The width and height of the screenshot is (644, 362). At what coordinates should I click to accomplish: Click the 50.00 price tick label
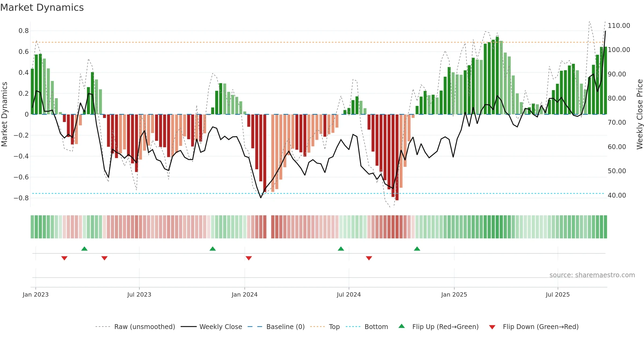pyautogui.click(x=617, y=171)
